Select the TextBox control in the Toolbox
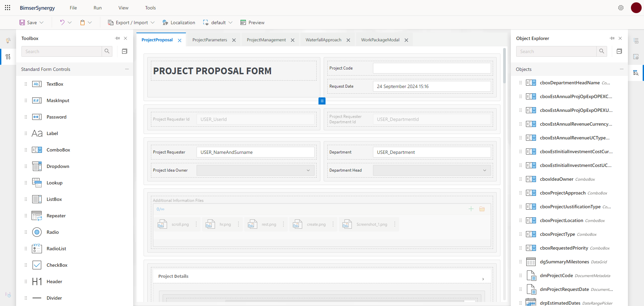Viewport: 644px width, 306px height. pyautogui.click(x=55, y=84)
